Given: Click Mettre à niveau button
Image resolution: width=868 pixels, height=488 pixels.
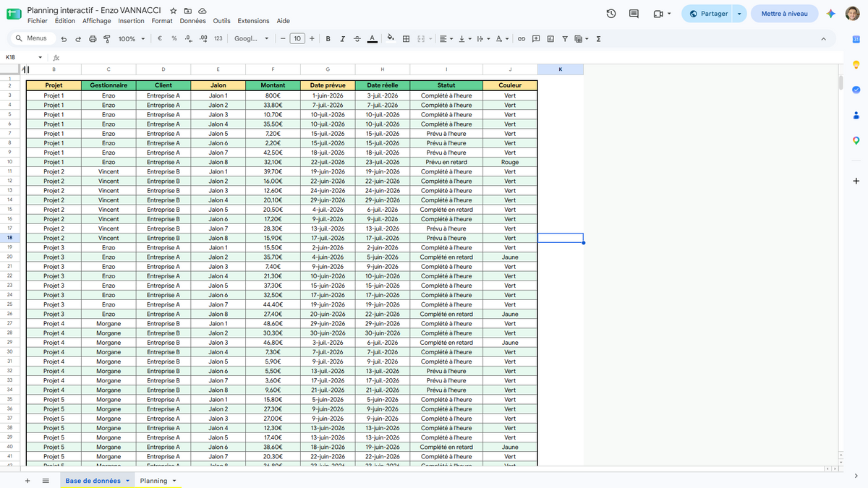Looking at the screenshot, I should point(785,14).
